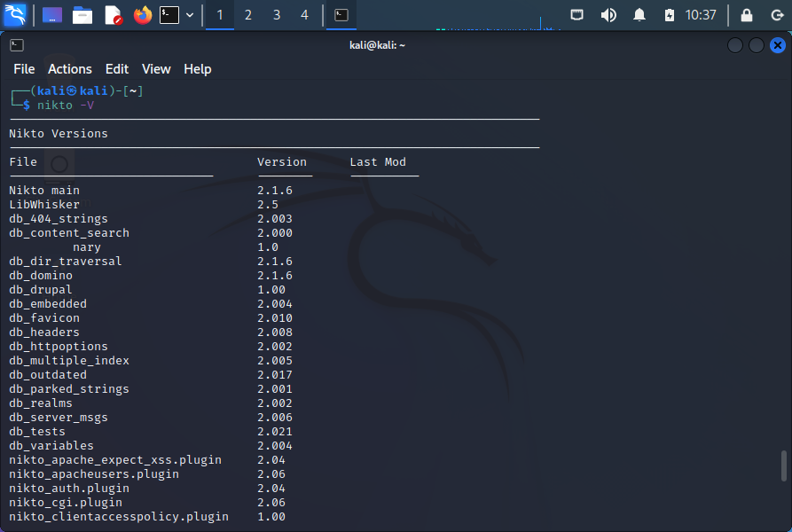
Task: Open the Kali dragon applications menu
Action: 15,15
